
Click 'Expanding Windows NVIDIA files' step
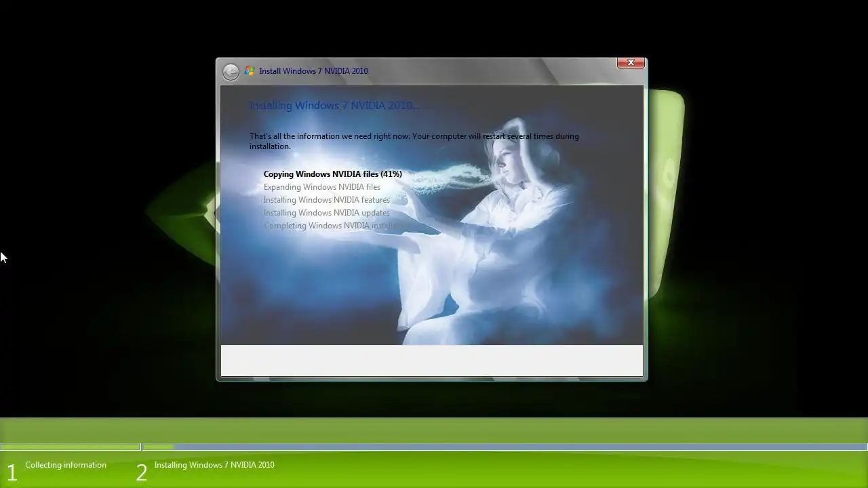[x=321, y=187]
